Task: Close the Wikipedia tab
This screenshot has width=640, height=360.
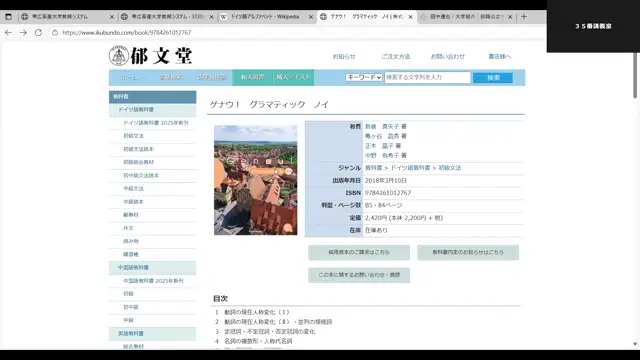Action: click(311, 17)
